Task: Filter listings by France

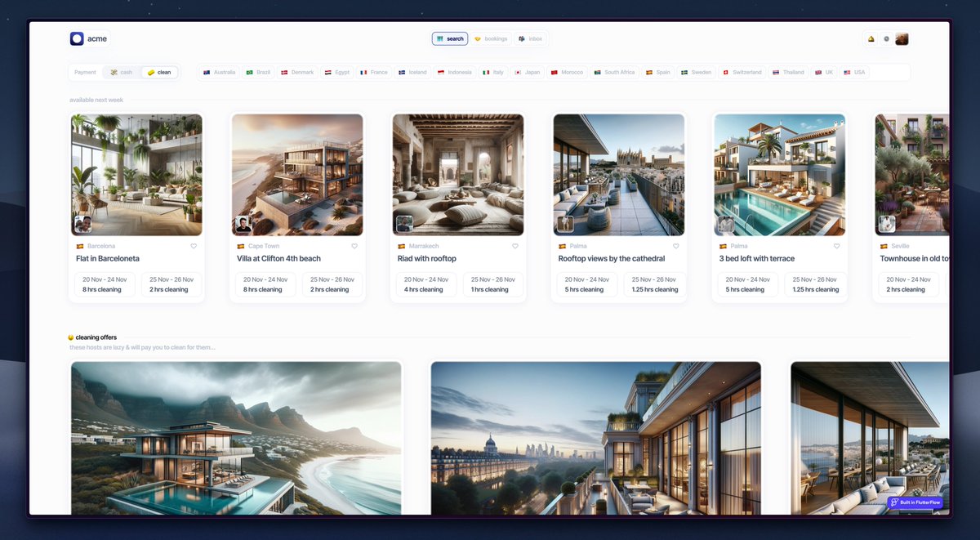Action: [374, 72]
